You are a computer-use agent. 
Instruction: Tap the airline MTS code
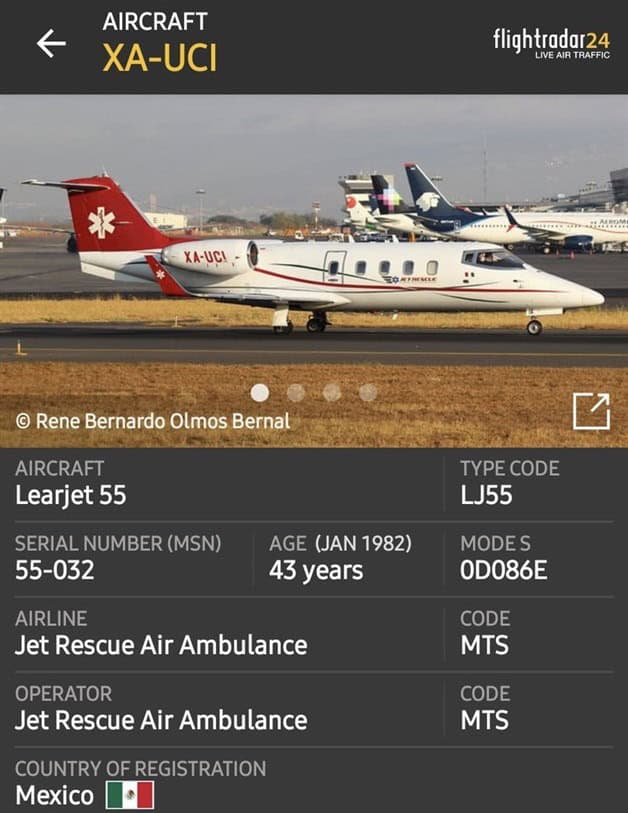(484, 646)
